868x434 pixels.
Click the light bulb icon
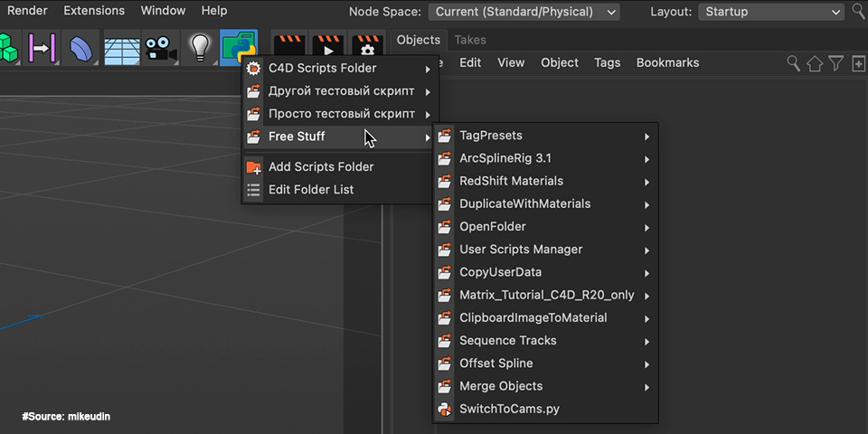point(200,48)
